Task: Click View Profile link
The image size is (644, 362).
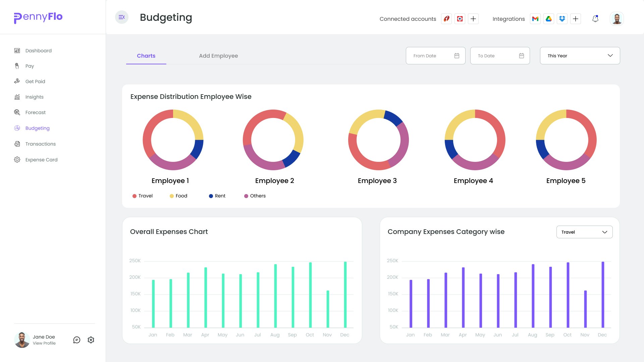Action: tap(44, 343)
